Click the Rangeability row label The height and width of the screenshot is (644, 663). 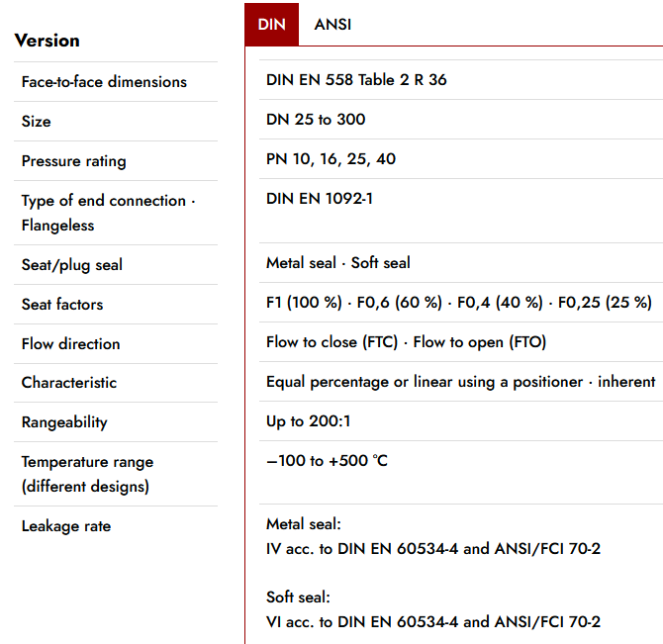tap(64, 422)
